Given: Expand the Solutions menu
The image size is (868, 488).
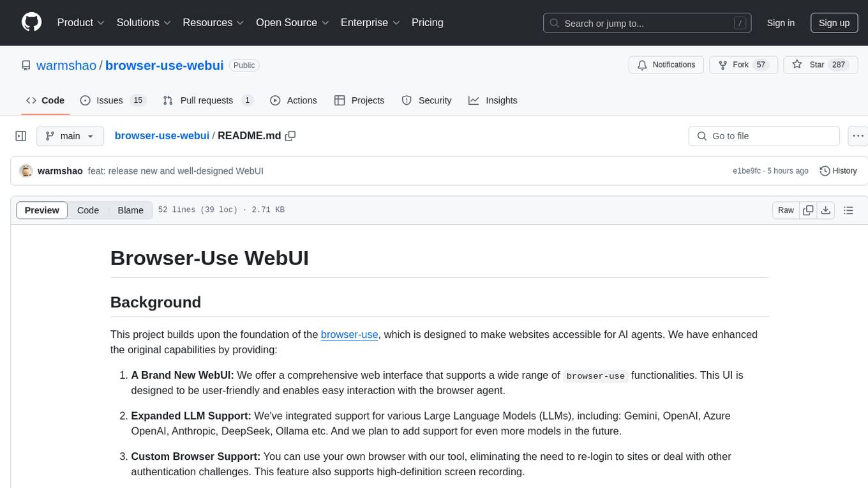Looking at the screenshot, I should pyautogui.click(x=144, y=22).
